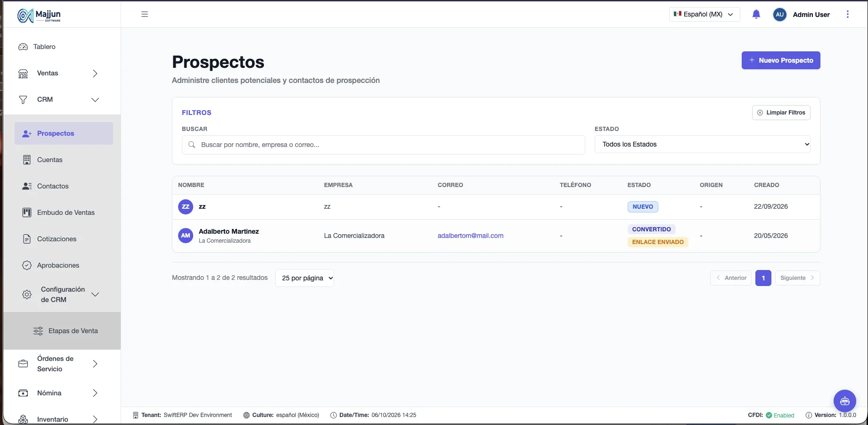868x425 pixels.
Task: Click the Siguiente pagination button
Action: pos(798,278)
